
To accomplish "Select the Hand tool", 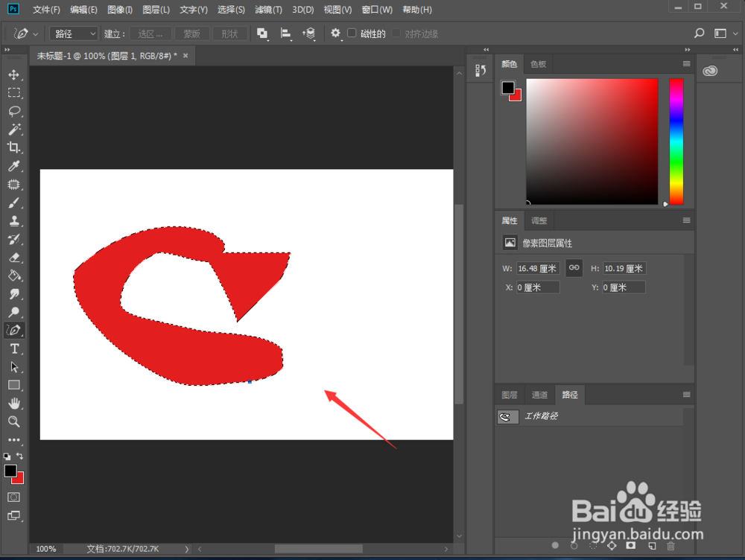I will click(13, 404).
